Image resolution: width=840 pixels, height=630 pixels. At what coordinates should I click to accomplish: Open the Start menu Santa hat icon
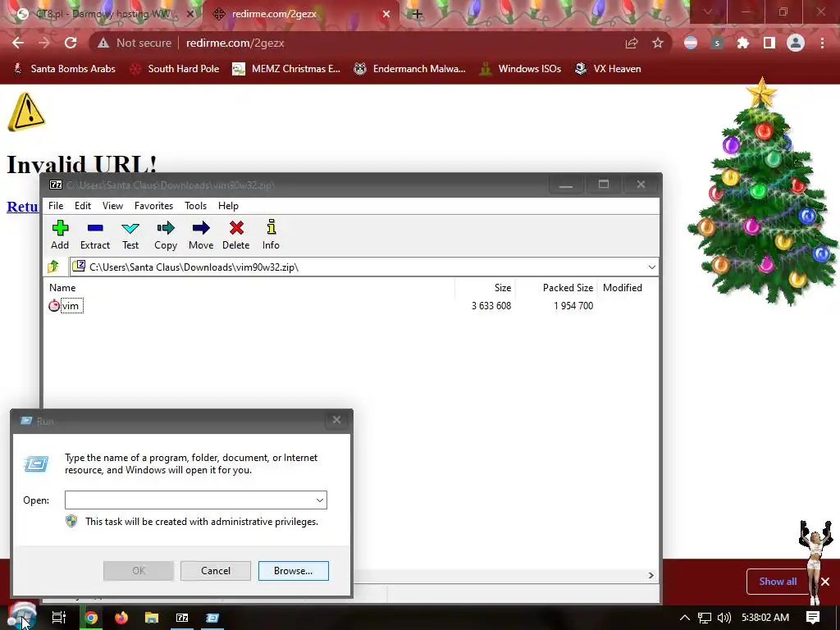(x=22, y=617)
